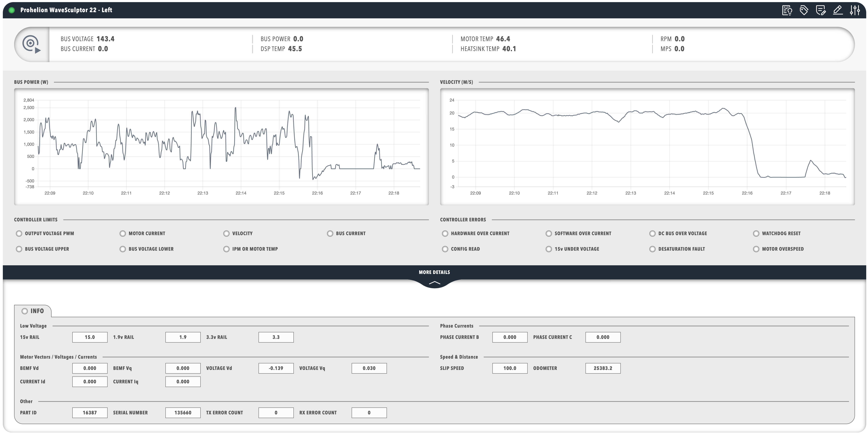Screen dimensions: 868x435
Task: Click the Prohelion WaveSculptor 22 - Left title
Action: pos(66,10)
